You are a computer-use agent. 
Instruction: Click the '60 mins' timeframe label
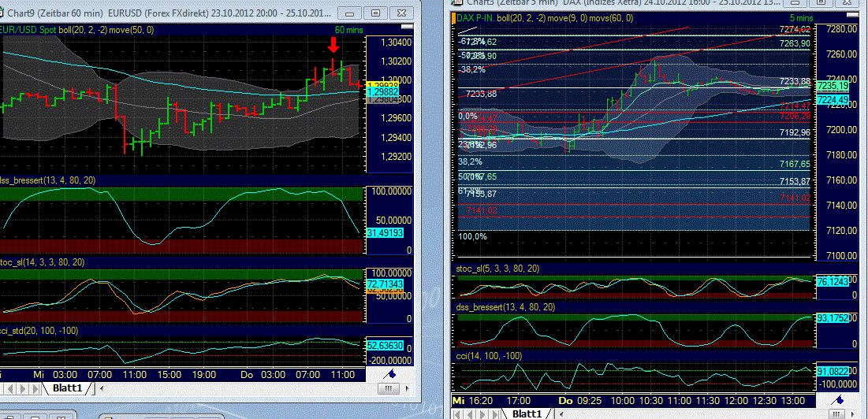[348, 30]
